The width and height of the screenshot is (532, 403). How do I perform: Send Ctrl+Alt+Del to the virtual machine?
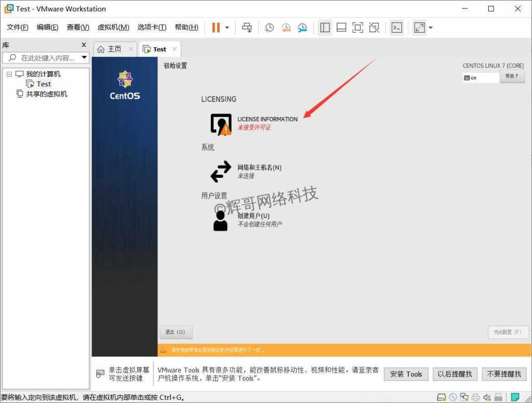pos(247,28)
